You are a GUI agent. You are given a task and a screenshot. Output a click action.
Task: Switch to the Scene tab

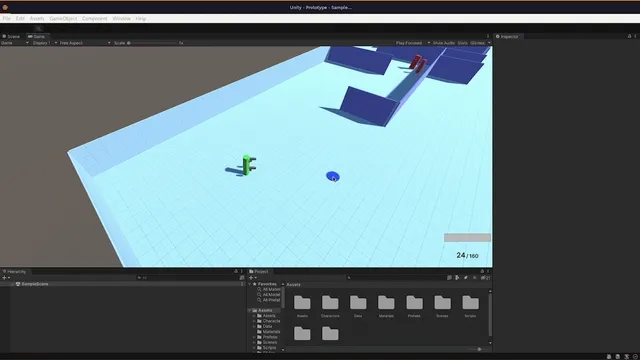coord(11,36)
